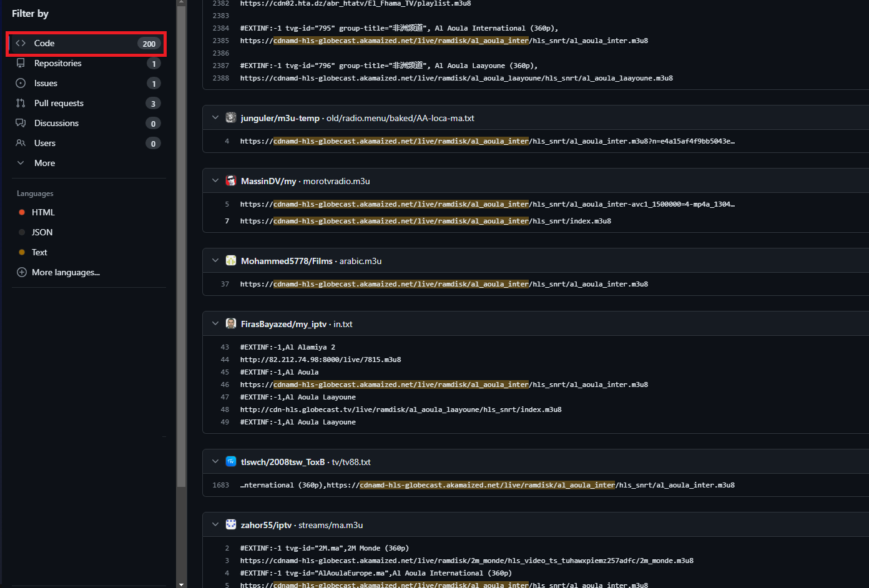Select the Users filter
Viewport: 869px width, 588px height.
(87, 143)
